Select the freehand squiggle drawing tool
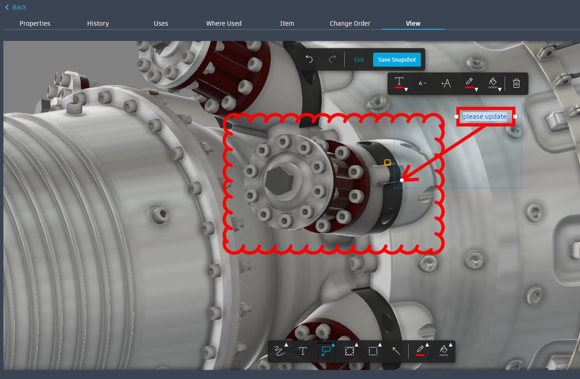580x379 pixels. point(280,351)
